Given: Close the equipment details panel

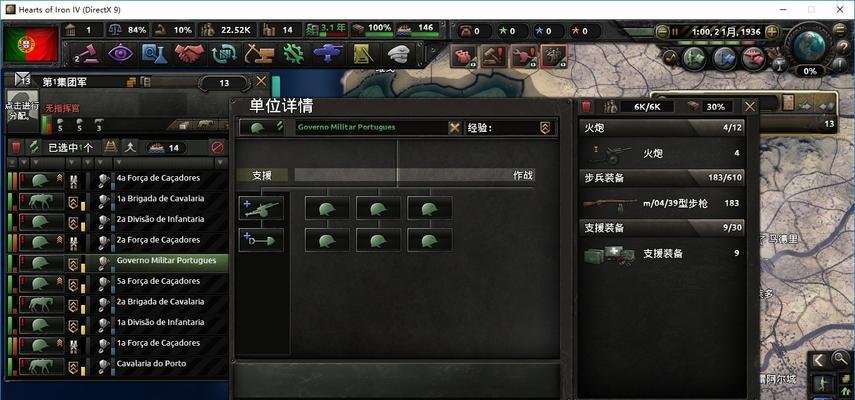Looking at the screenshot, I should tap(750, 106).
